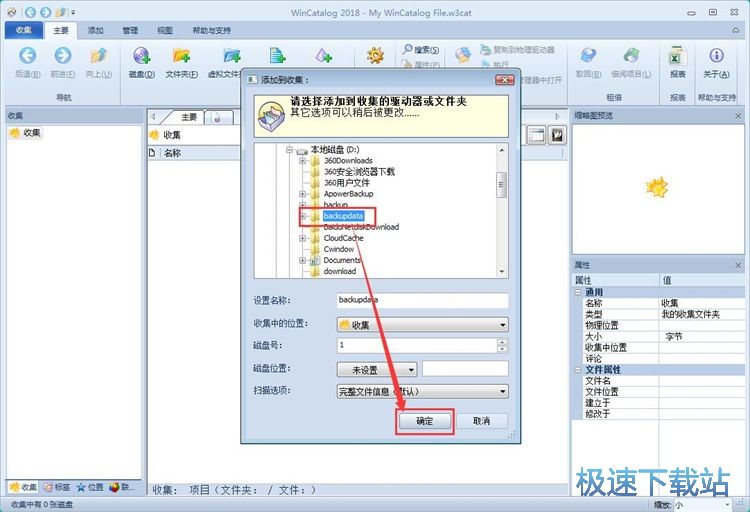
Task: Expand the 360Downloads folder node
Action: pyautogui.click(x=302, y=161)
